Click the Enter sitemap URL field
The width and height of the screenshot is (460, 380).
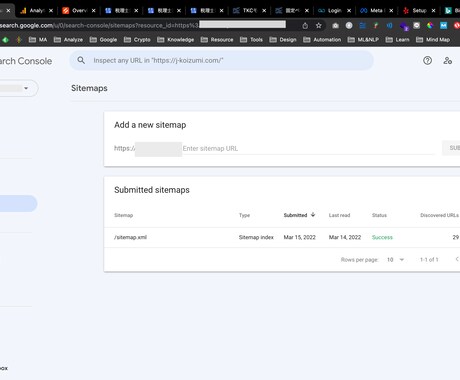click(x=308, y=148)
